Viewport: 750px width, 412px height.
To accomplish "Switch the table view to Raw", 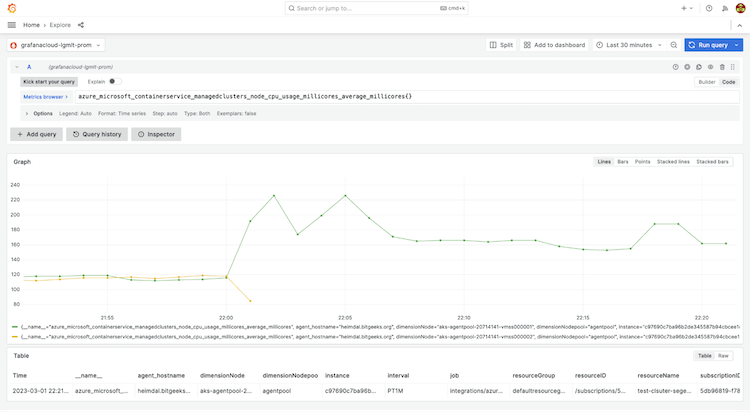I will pos(724,355).
